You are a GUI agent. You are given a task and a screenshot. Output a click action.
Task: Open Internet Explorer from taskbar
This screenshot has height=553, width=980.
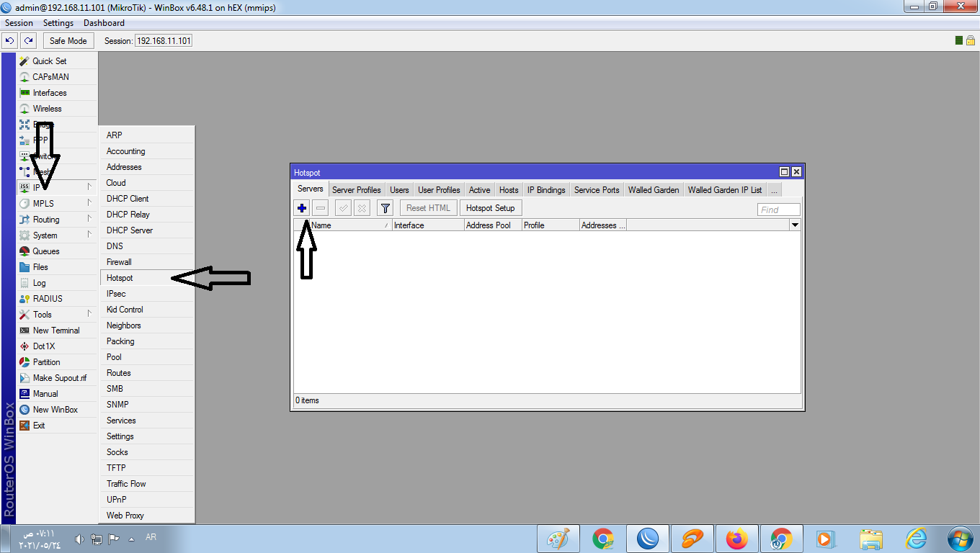click(916, 539)
